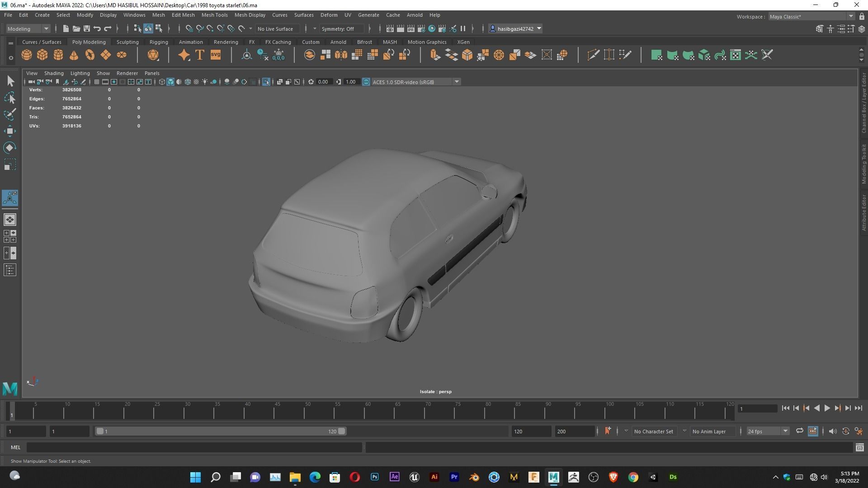This screenshot has height=488, width=868.
Task: Click the Open Scene folder icon
Action: pyautogui.click(x=76, y=28)
